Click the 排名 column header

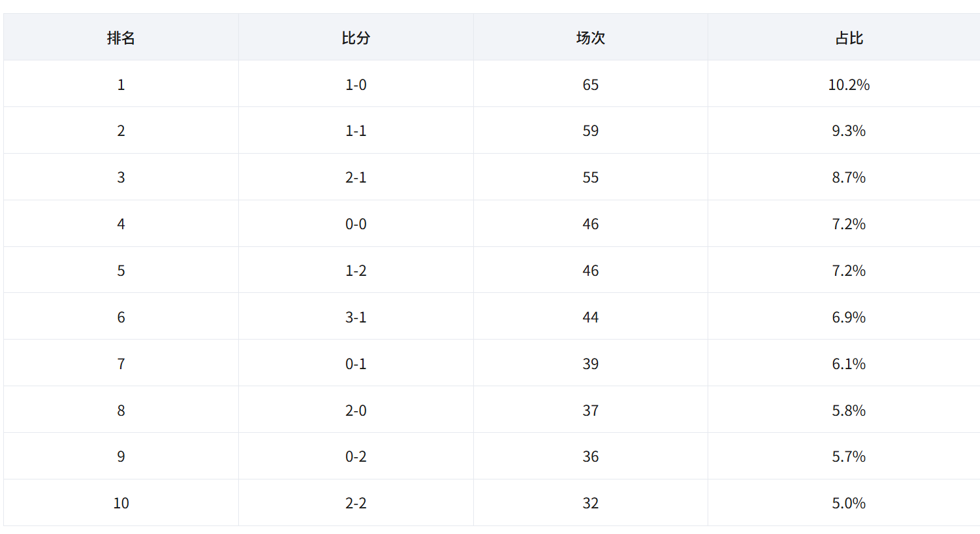[x=121, y=37]
